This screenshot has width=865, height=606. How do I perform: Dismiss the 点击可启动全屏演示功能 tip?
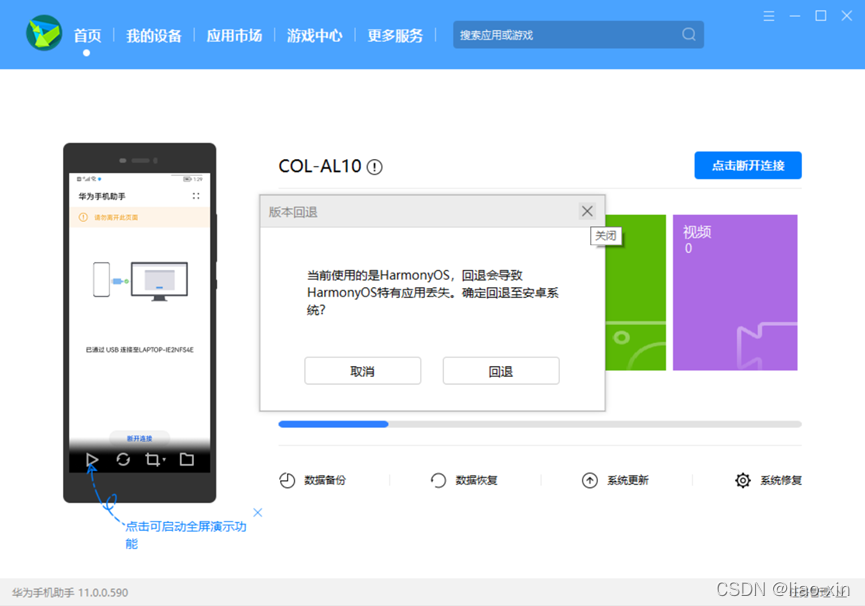click(258, 512)
